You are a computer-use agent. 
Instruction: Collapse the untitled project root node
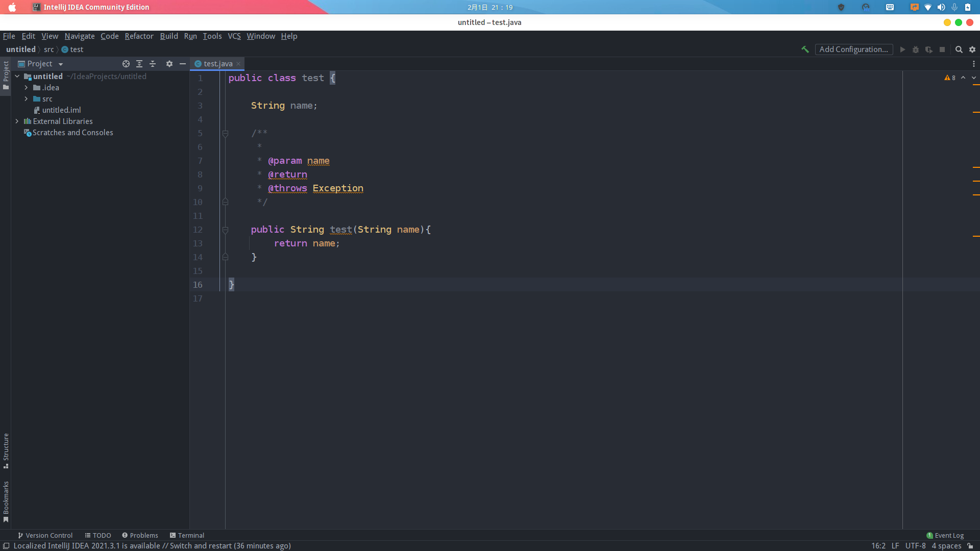[17, 77]
